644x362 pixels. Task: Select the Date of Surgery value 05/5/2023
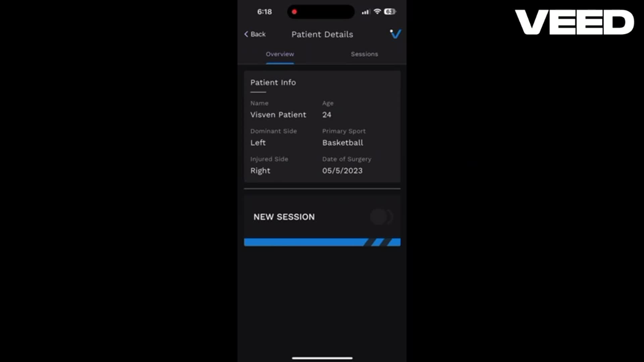[x=342, y=171]
